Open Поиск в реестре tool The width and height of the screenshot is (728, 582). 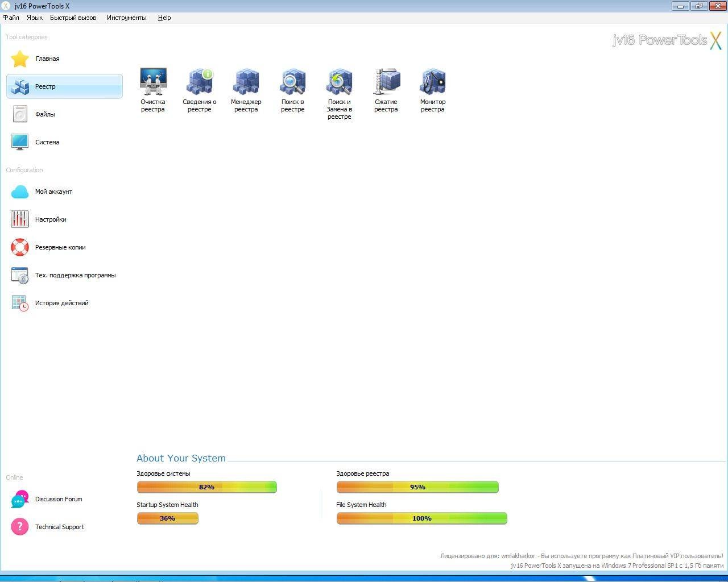293,90
